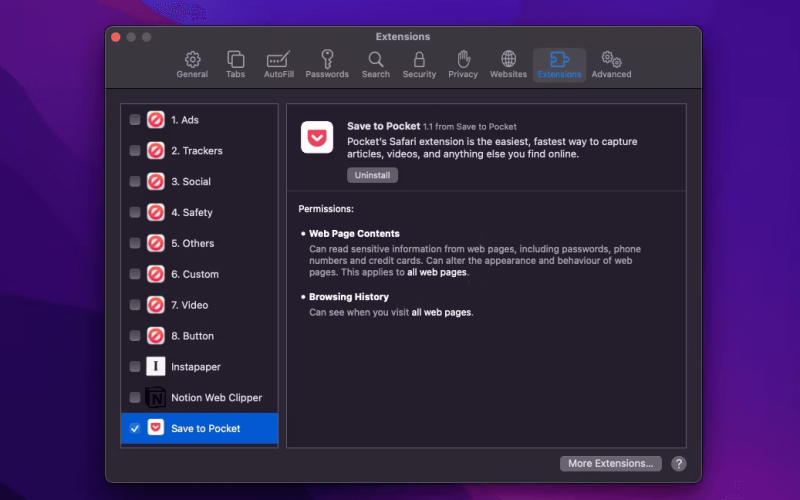Select the "6. Custom" extension row
Image resolution: width=800 pixels, height=500 pixels.
(199, 274)
